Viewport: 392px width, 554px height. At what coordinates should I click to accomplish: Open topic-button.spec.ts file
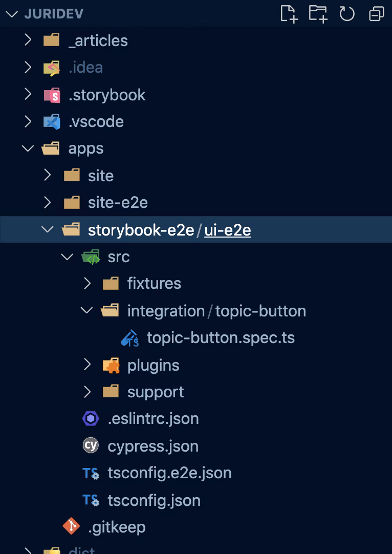click(x=221, y=338)
